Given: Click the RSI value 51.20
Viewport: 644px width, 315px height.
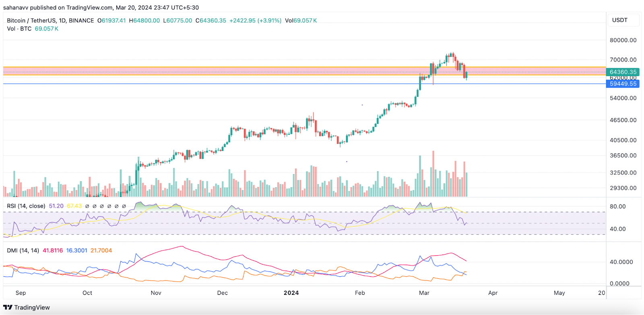Looking at the screenshot, I should [x=56, y=206].
